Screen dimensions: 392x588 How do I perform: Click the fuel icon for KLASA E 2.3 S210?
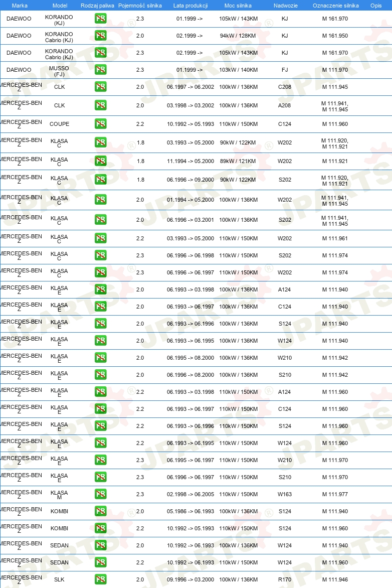coord(100,477)
